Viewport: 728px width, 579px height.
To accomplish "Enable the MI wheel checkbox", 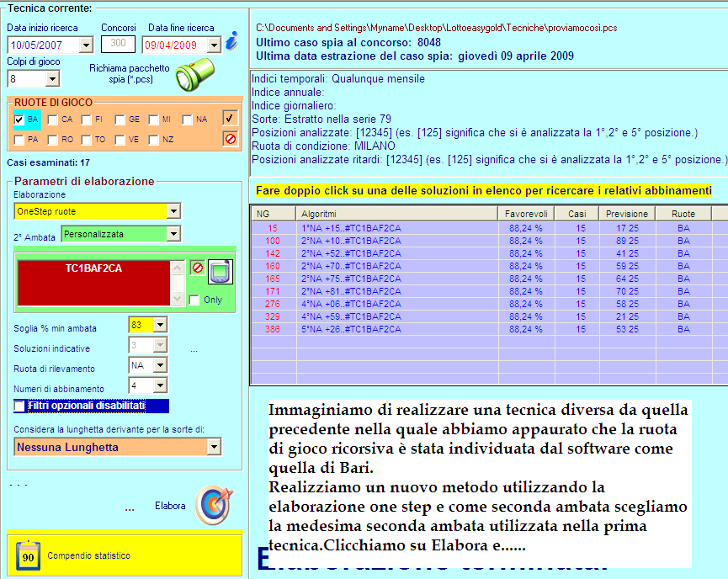I will click(154, 120).
